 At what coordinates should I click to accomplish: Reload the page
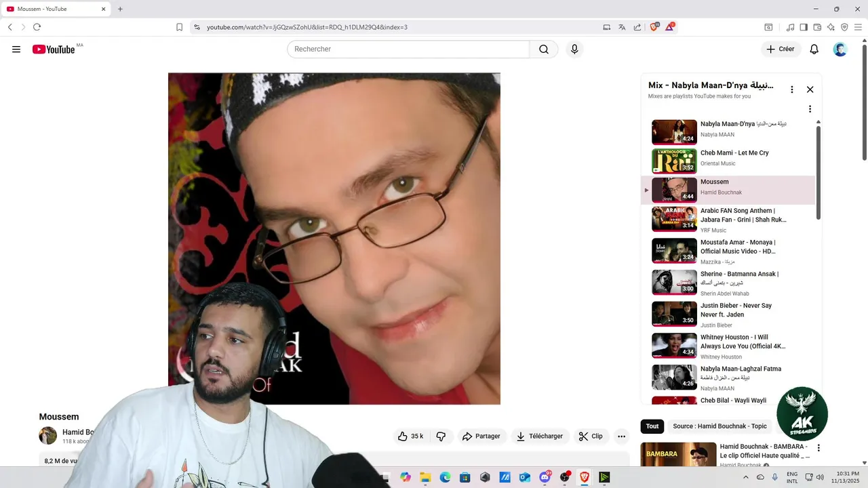(37, 27)
